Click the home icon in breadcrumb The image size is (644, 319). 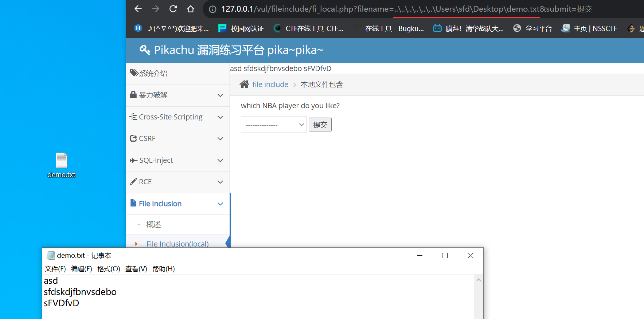click(244, 84)
